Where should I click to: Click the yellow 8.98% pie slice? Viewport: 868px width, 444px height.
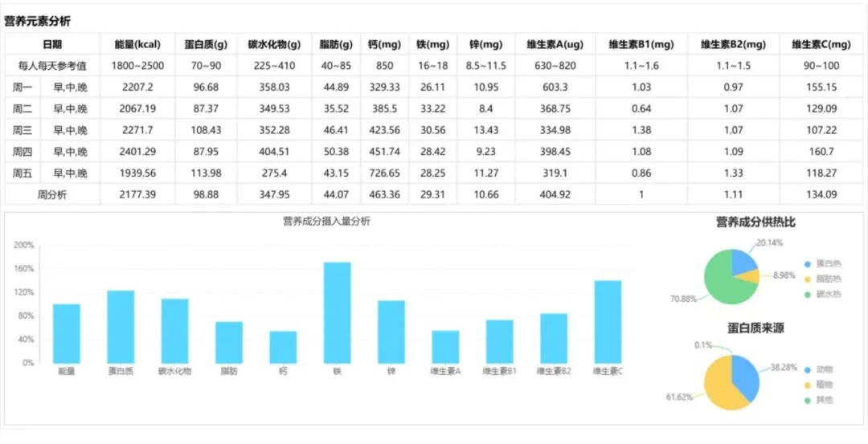(750, 277)
